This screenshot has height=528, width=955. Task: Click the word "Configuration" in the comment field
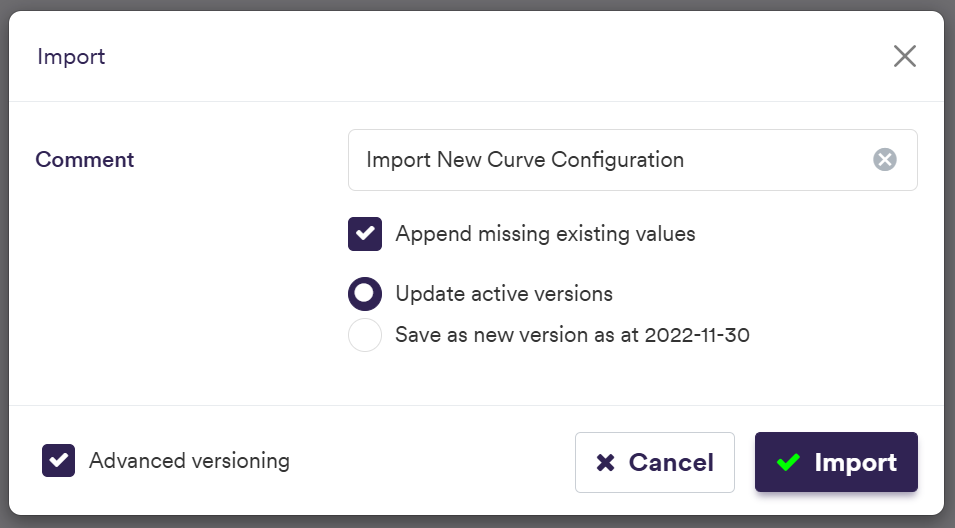point(618,160)
